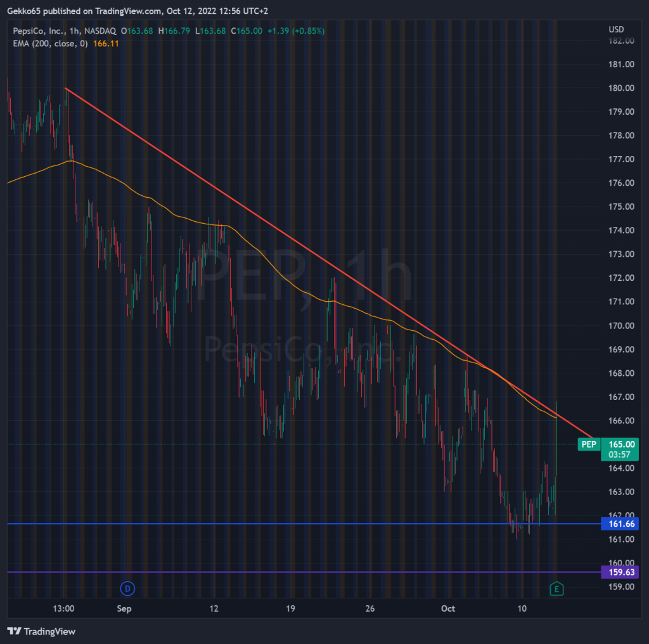The image size is (649, 644).
Task: Select the blue 161.66 price label
Action: click(619, 524)
